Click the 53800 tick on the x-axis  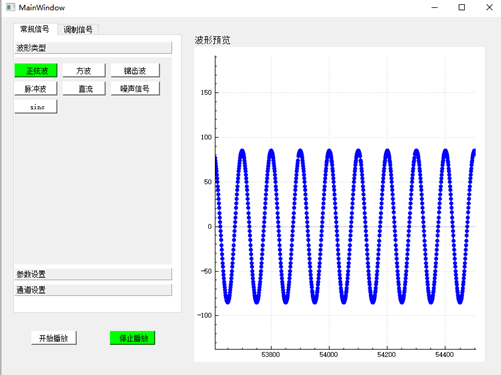(x=271, y=355)
